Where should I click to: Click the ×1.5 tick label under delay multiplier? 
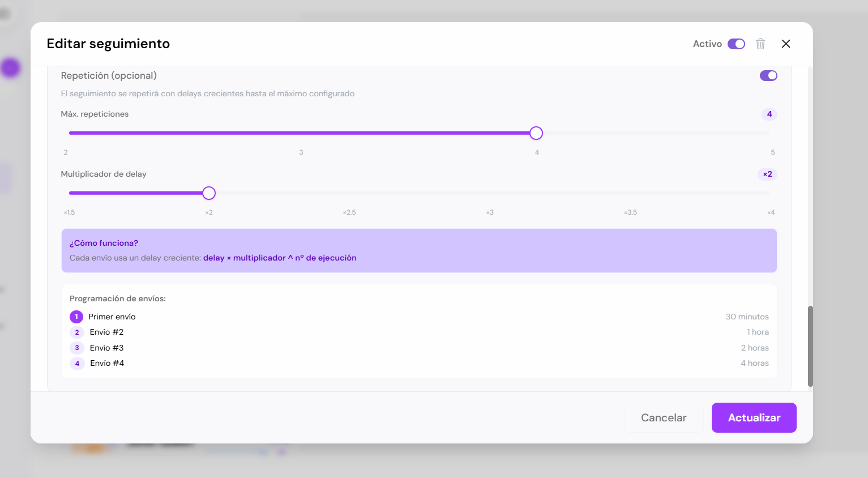click(69, 212)
